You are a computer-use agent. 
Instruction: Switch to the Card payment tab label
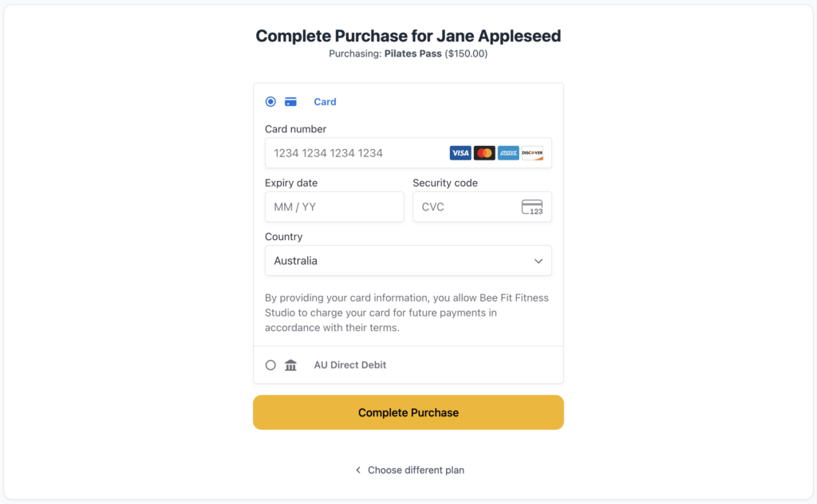(x=325, y=101)
